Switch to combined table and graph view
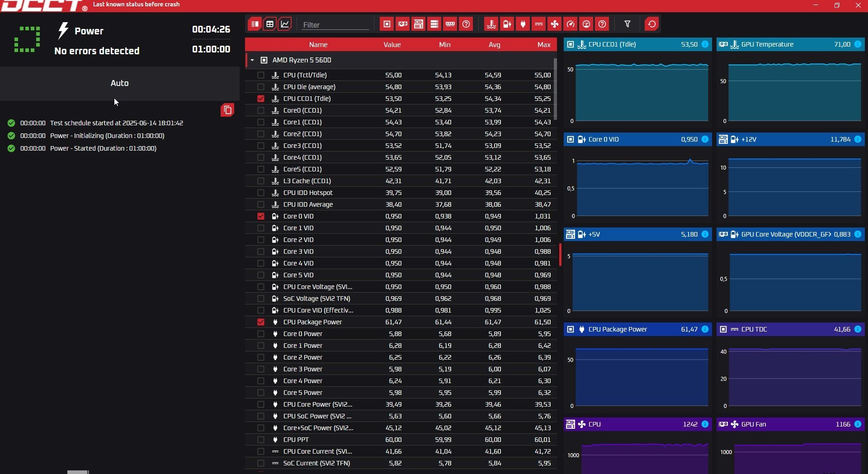Viewport: 868px width, 474px height. pyautogui.click(x=255, y=24)
